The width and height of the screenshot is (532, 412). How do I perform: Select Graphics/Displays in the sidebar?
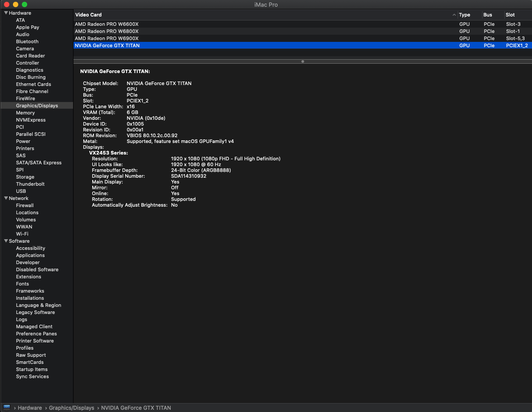click(37, 106)
